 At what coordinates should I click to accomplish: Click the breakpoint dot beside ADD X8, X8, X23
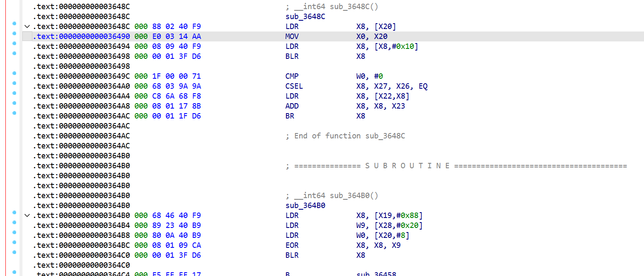[x=15, y=103]
